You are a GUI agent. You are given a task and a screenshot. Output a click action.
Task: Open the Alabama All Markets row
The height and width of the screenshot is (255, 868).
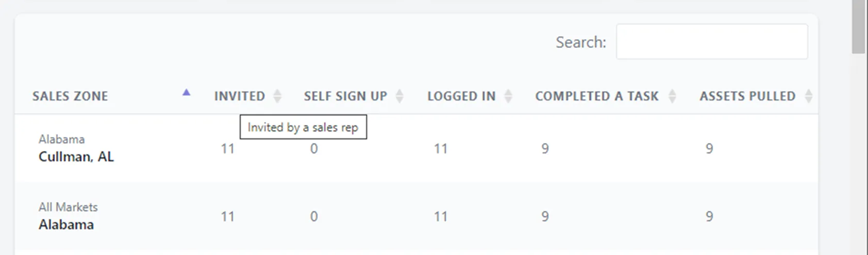pyautogui.click(x=66, y=225)
